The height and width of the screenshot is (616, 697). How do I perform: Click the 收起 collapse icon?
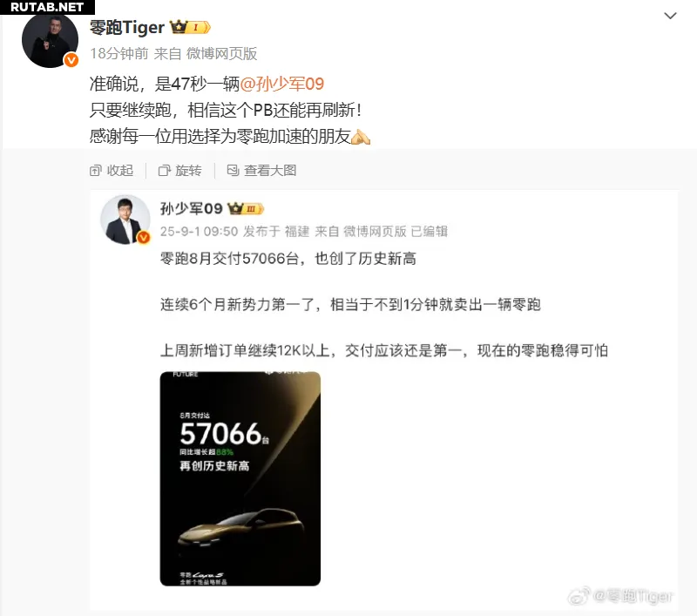(x=96, y=171)
